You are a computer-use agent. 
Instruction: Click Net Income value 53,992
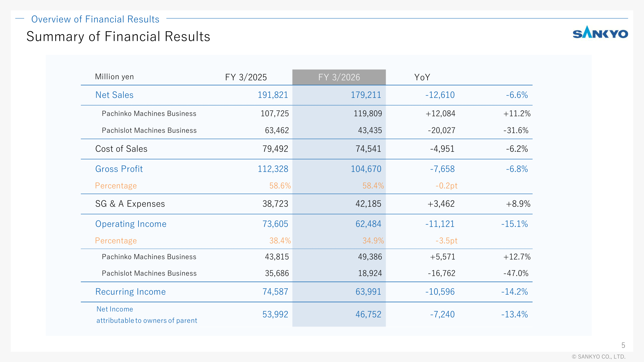click(x=275, y=314)
